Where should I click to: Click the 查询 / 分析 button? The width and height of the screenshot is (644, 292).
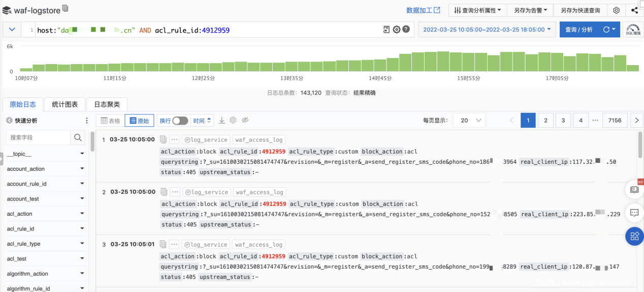click(578, 30)
